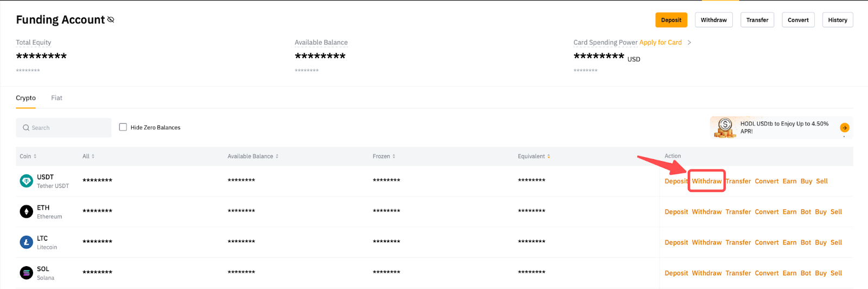Click the orange arrow on USDtb banner
This screenshot has width=868, height=289.
(844, 128)
